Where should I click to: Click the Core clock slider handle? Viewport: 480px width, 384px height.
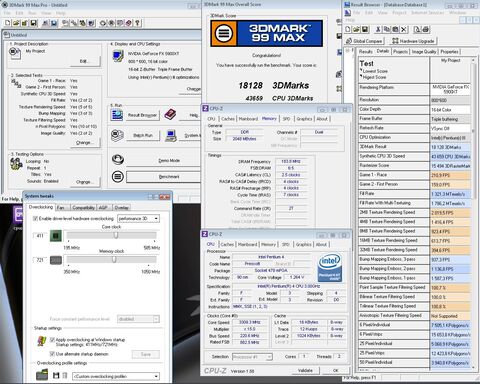click(116, 235)
